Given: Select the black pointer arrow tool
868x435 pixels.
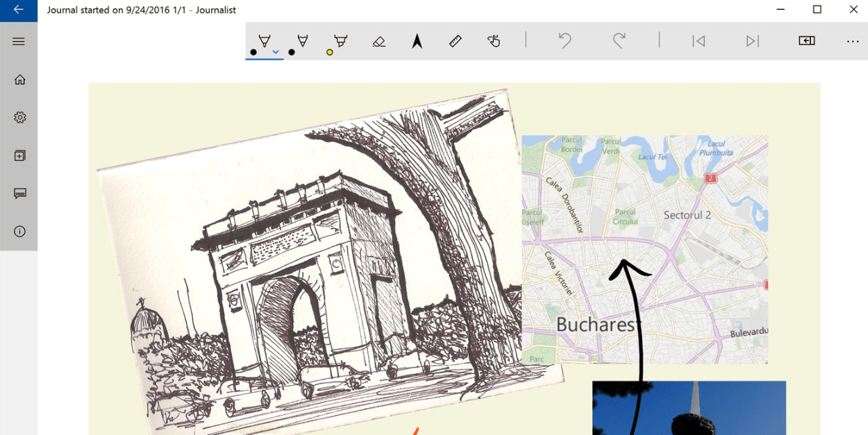Looking at the screenshot, I should [x=417, y=41].
